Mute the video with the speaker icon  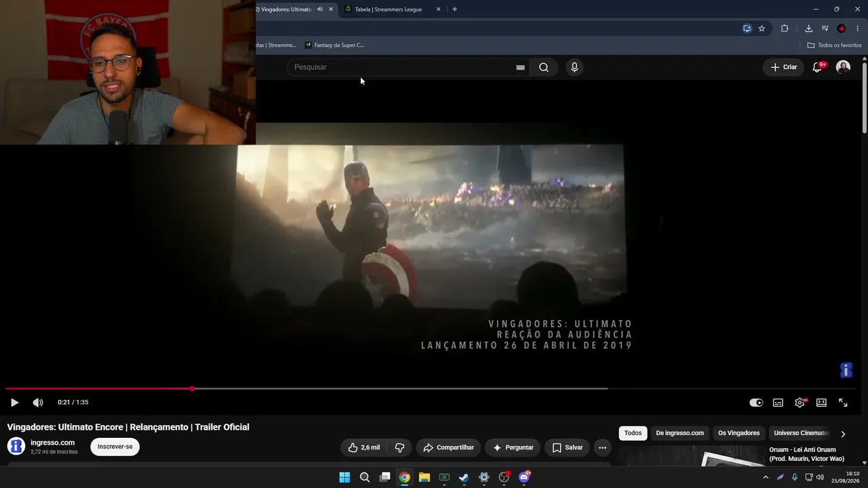pyautogui.click(x=38, y=403)
